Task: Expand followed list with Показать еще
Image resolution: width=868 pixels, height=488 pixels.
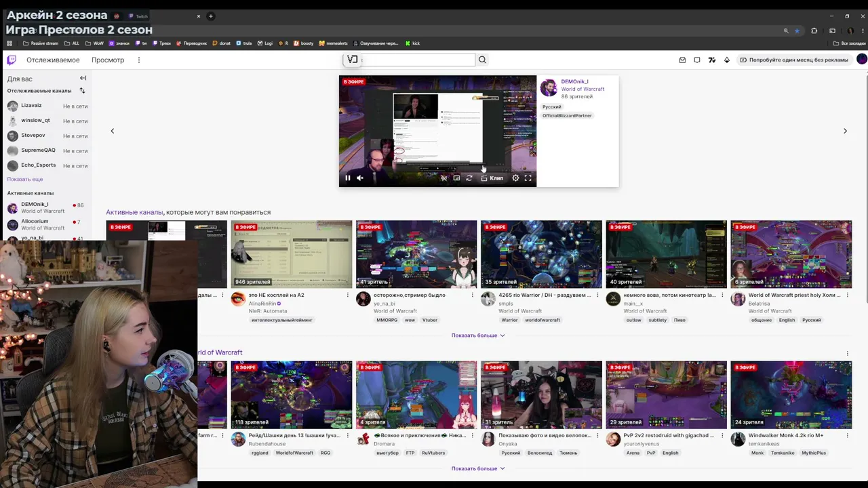Action: point(25,179)
